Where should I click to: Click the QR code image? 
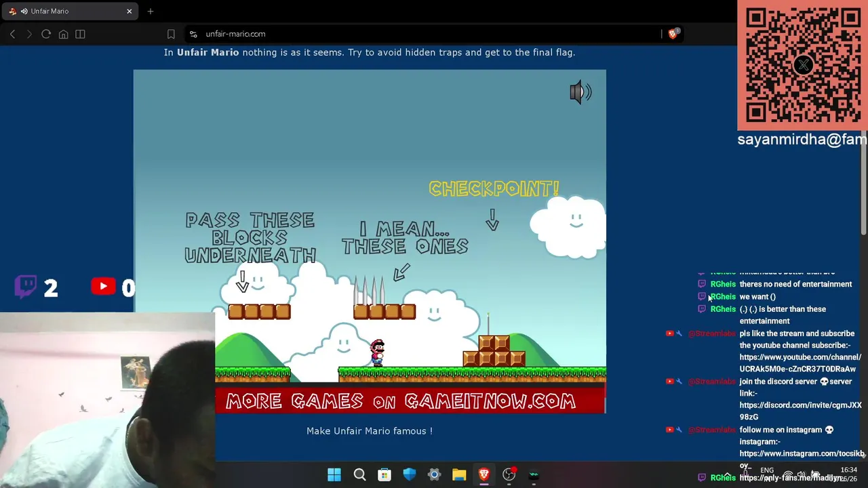(x=803, y=65)
